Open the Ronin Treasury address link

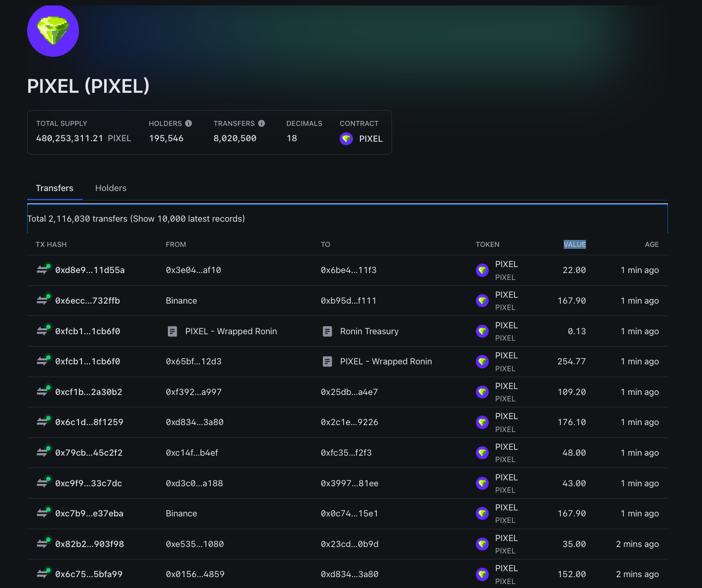369,331
